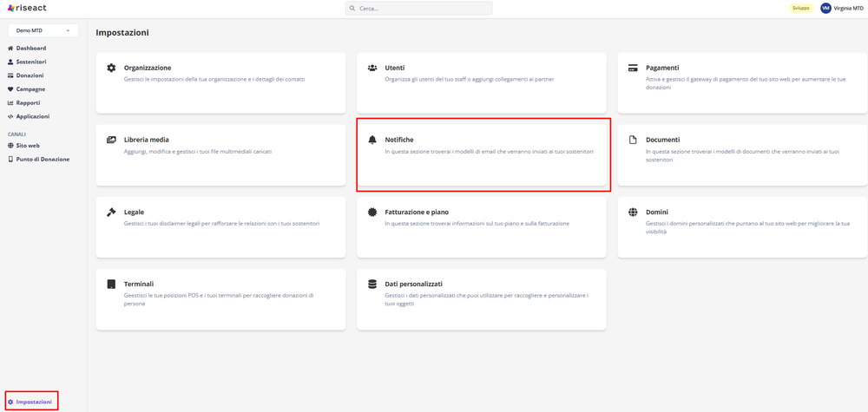Viewport: 868px width, 412px height.
Task: Click the document icon beside Documenti
Action: click(633, 140)
